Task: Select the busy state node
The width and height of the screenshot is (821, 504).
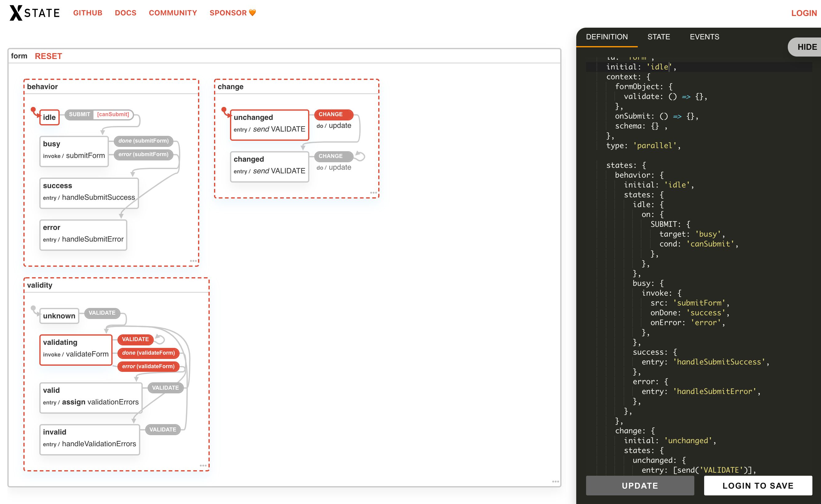Action: [74, 151]
